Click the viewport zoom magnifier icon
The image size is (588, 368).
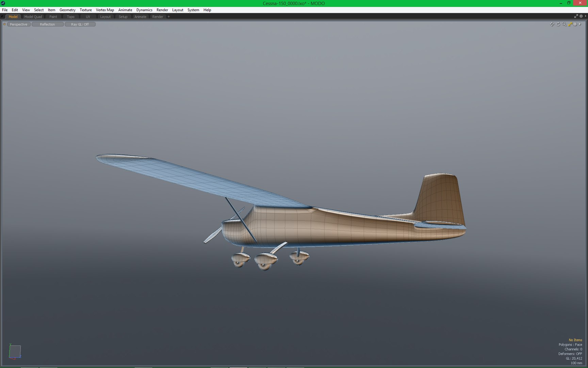564,24
